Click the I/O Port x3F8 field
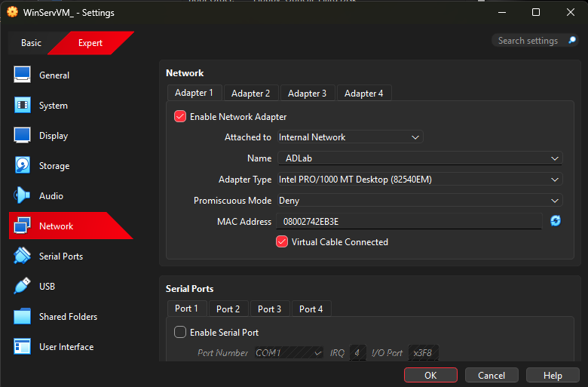 (423, 353)
